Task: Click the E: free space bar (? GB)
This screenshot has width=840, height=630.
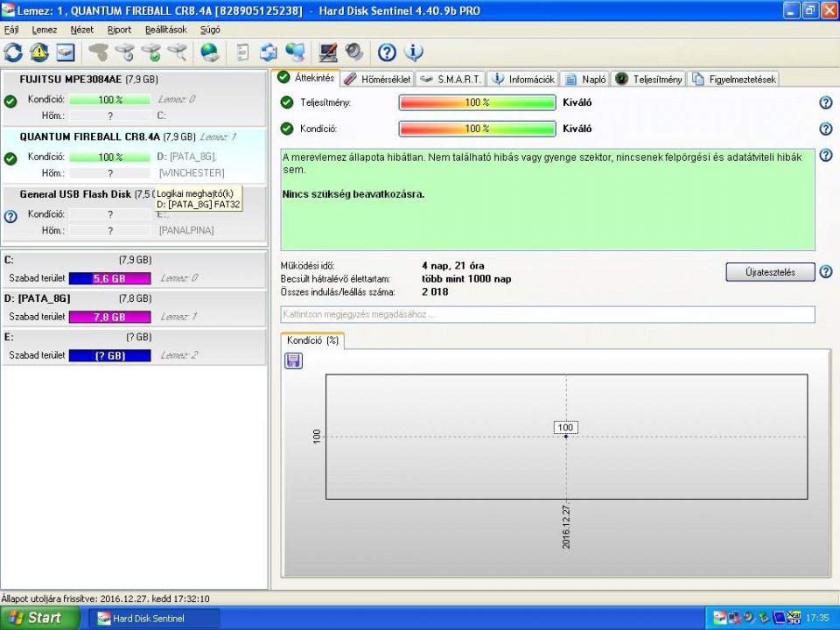Action: coord(110,356)
